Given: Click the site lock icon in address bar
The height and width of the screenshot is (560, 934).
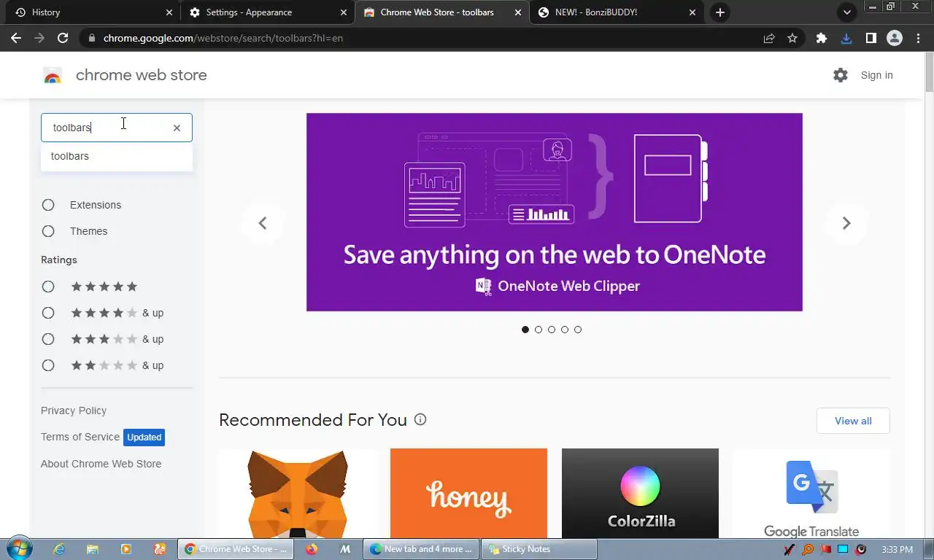Looking at the screenshot, I should point(90,38).
